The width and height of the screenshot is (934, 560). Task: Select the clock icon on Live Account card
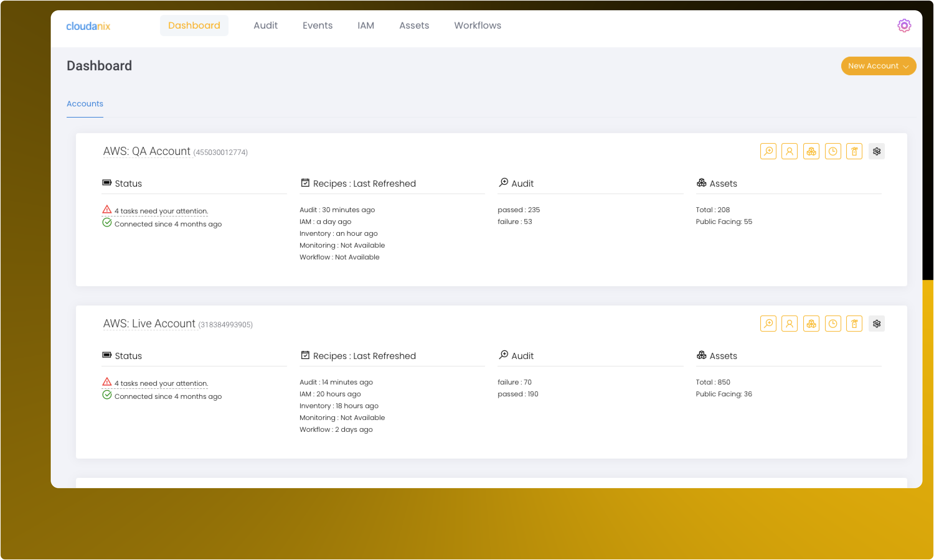pyautogui.click(x=833, y=323)
